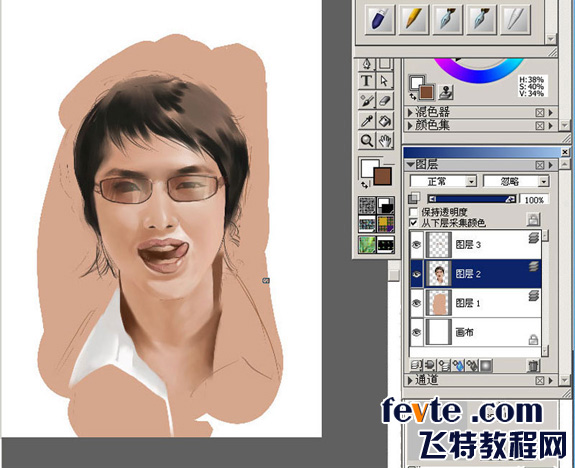
Task: Click the brown main color swatch in the toolbox
Action: point(382,176)
